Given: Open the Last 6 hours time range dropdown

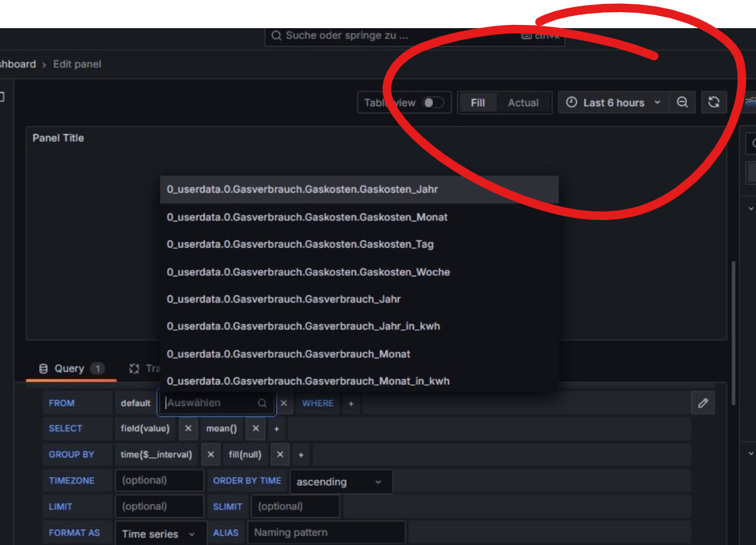Looking at the screenshot, I should 613,103.
